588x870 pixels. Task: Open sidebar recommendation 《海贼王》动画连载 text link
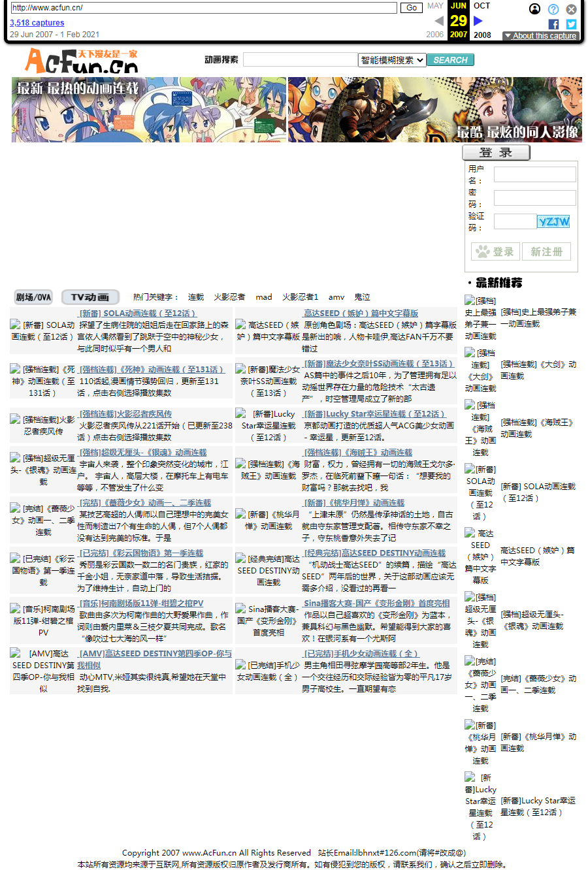pyautogui.click(x=537, y=428)
